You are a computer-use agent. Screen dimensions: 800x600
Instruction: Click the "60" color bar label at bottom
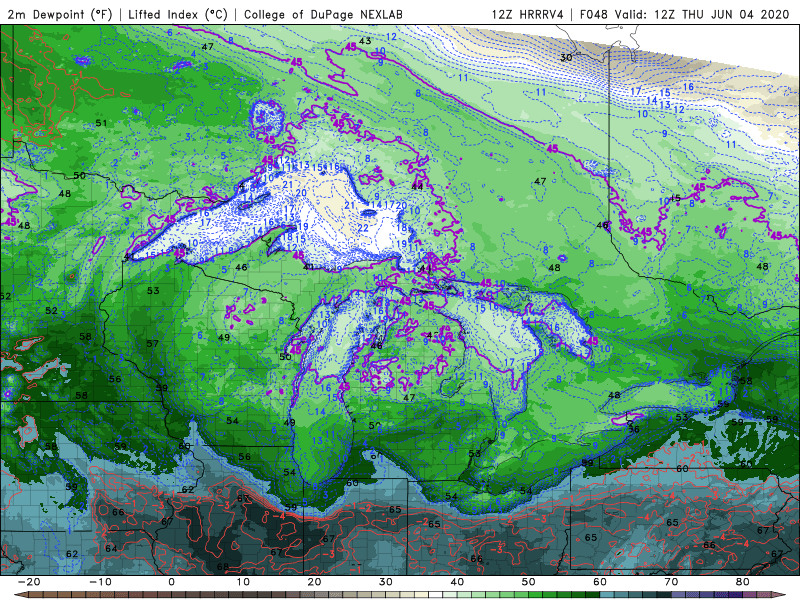pyautogui.click(x=600, y=582)
